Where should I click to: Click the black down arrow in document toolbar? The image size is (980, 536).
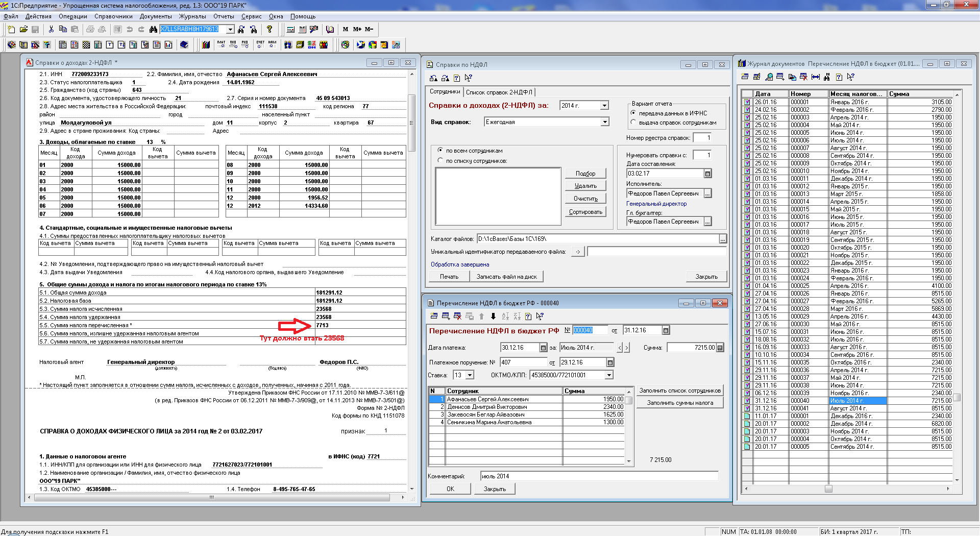coord(493,316)
